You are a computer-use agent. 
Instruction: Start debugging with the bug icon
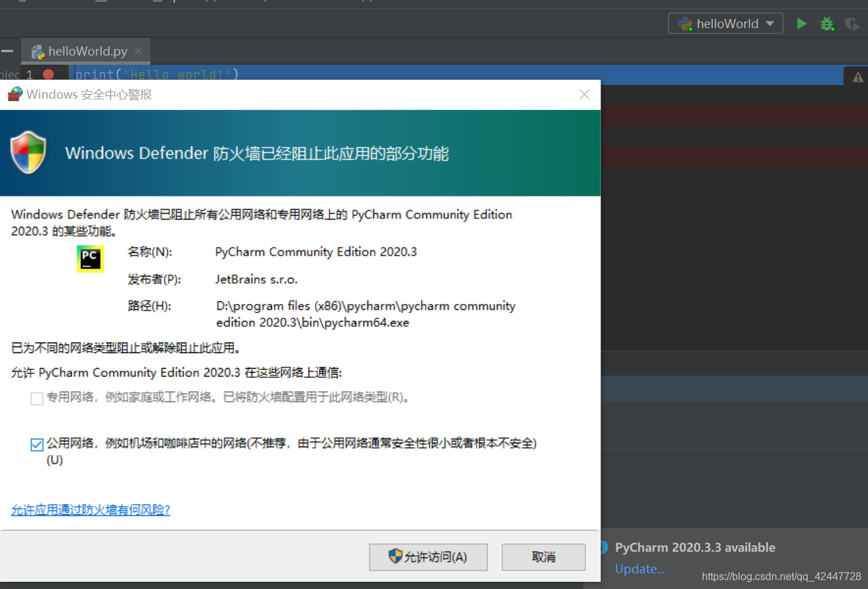[827, 24]
